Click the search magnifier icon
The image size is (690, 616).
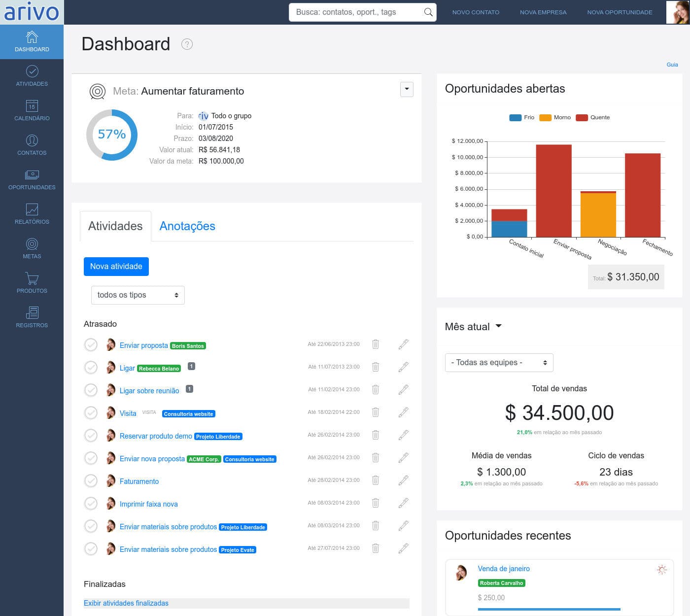click(428, 12)
